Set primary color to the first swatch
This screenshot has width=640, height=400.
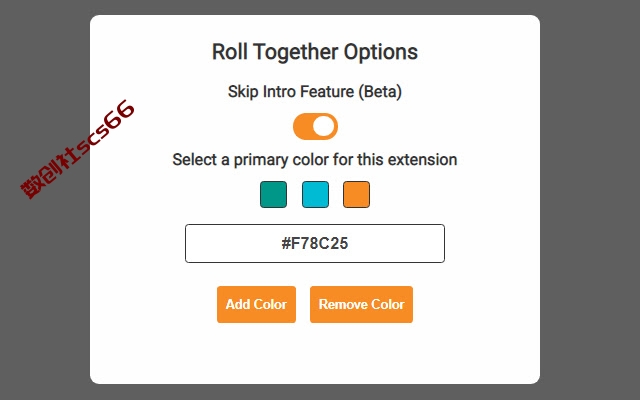pos(273,195)
